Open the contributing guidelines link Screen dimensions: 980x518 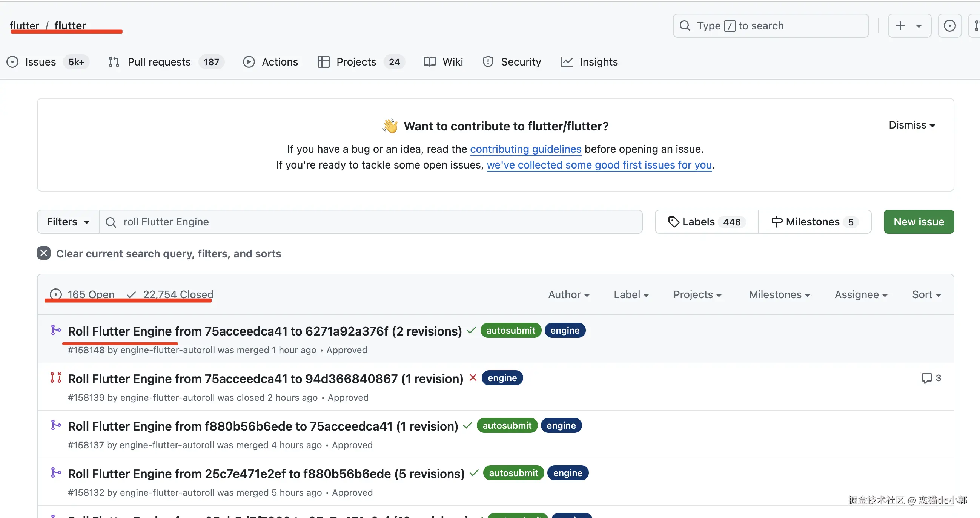pyautogui.click(x=525, y=149)
